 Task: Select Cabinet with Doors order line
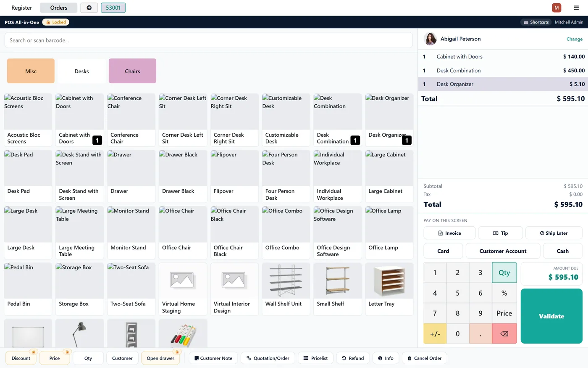(x=503, y=56)
